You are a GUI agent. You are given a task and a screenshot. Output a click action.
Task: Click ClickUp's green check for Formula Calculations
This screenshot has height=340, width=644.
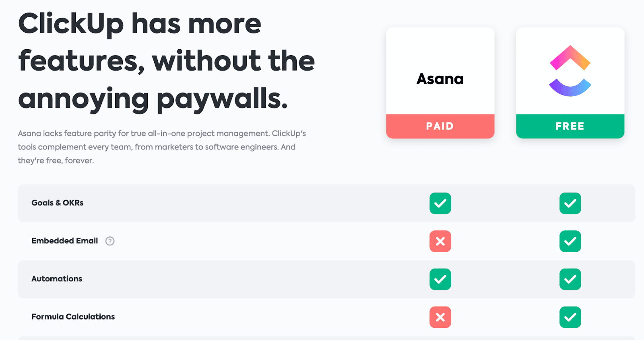pos(570,317)
